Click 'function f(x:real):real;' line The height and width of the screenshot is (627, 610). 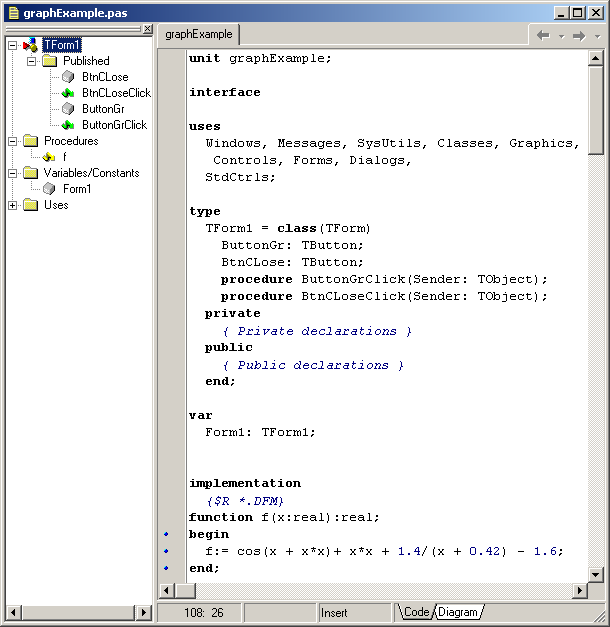pos(284,517)
